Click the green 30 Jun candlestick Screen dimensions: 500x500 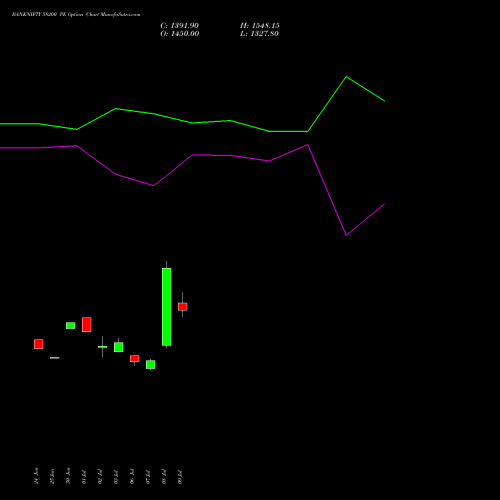(71, 325)
